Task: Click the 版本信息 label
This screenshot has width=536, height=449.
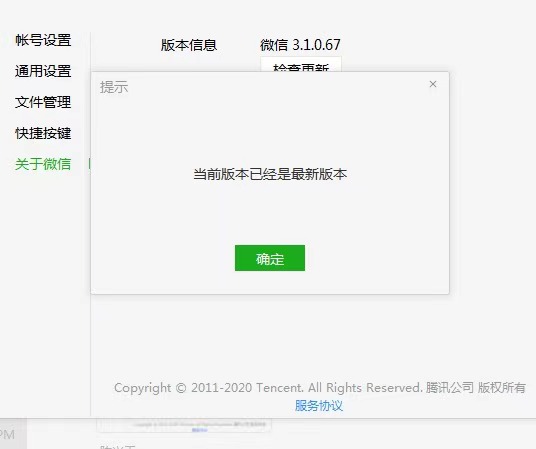Action: [189, 45]
